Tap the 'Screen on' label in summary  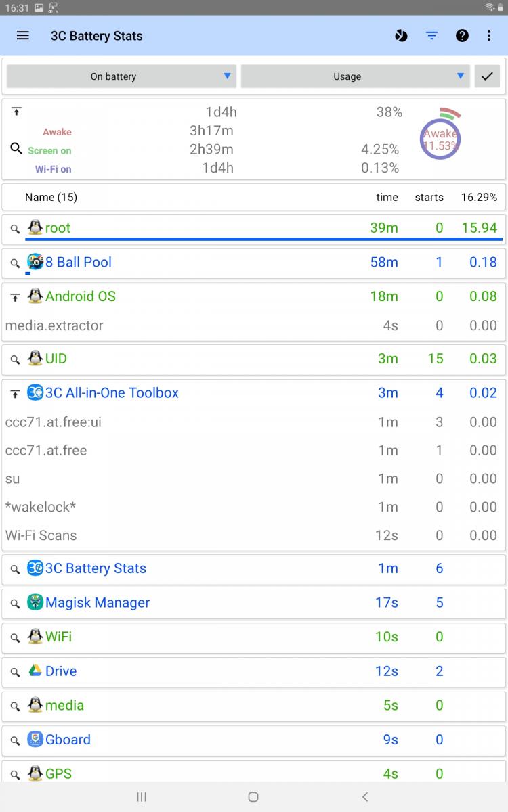point(49,150)
